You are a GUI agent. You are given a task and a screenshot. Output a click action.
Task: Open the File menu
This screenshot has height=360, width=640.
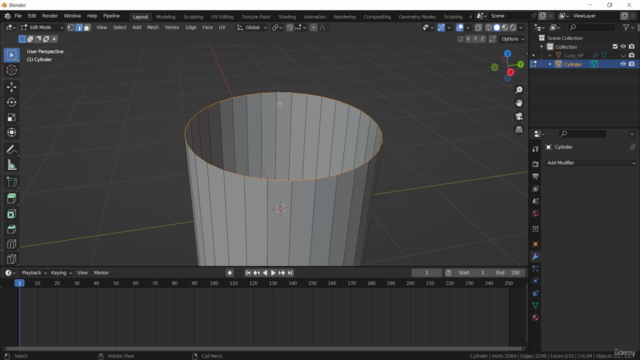(x=18, y=16)
